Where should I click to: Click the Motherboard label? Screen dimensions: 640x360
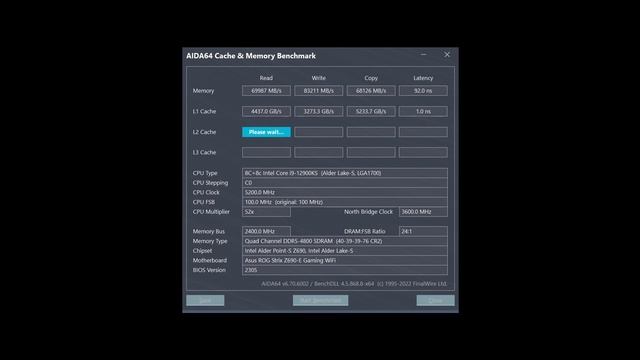tap(210, 260)
